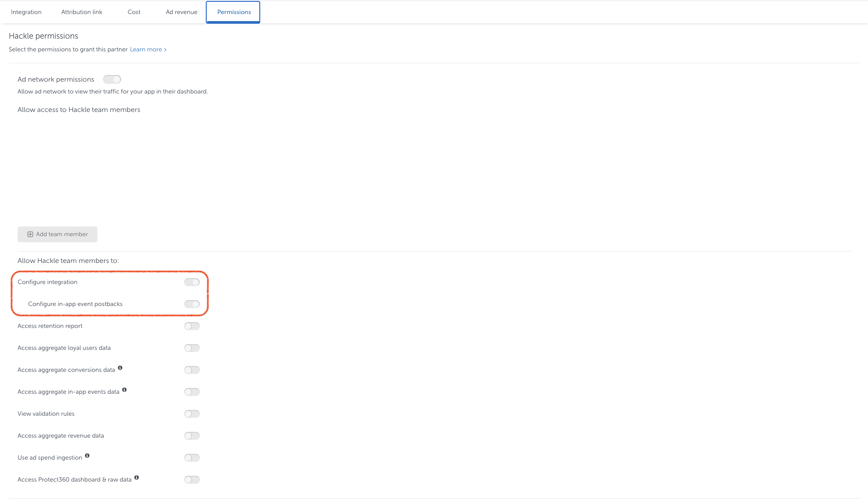Enable Access aggregate revenue data toggle
This screenshot has width=868, height=500.
coord(191,435)
